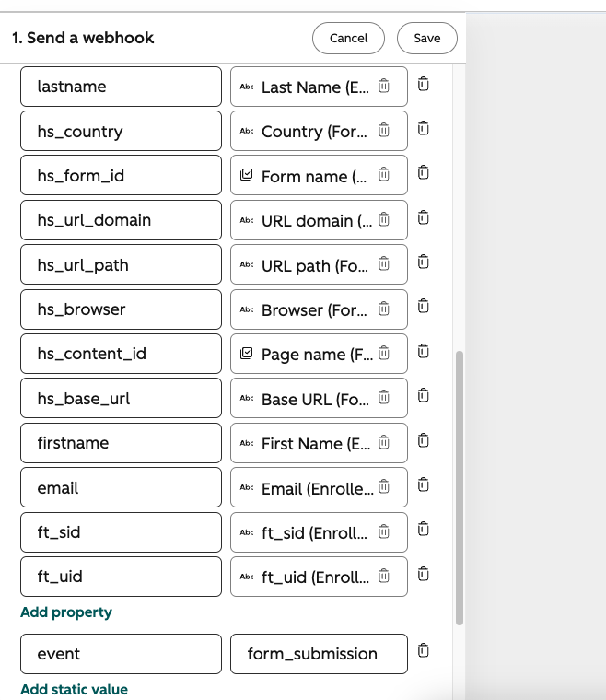Clear Email value using inner trash icon

point(384,486)
